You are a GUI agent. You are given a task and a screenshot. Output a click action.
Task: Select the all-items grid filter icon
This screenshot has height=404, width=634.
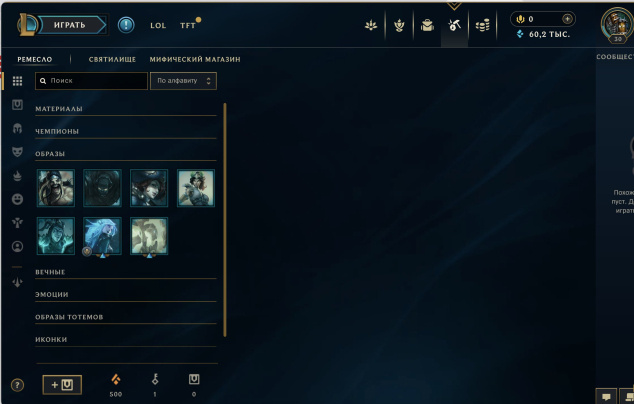[x=17, y=81]
